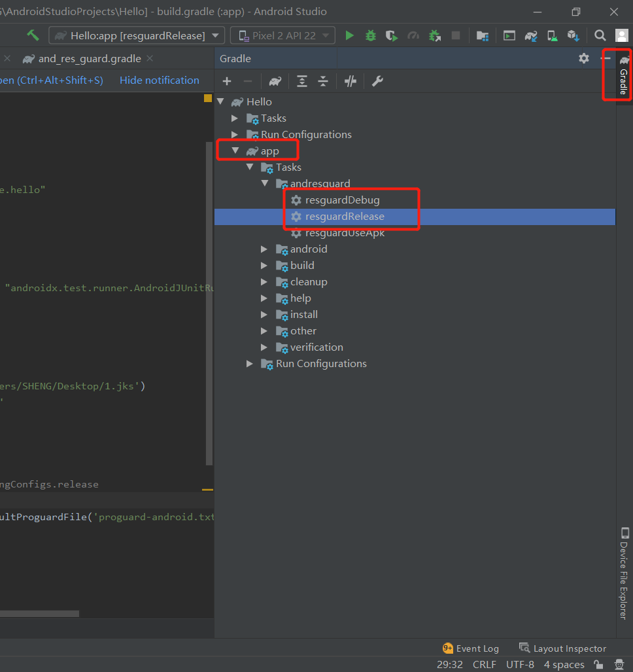Open Gradle build settings wrench icon
The height and width of the screenshot is (672, 633).
click(377, 81)
